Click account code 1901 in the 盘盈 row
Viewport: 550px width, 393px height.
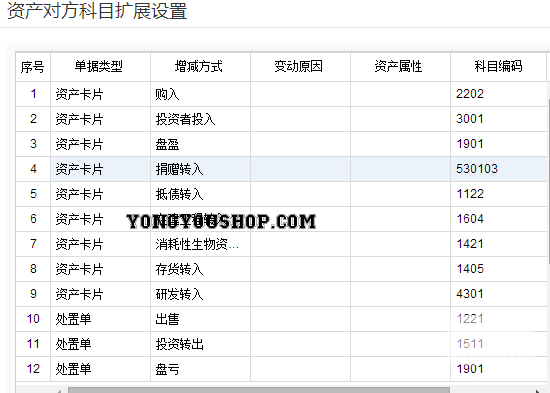pos(470,144)
